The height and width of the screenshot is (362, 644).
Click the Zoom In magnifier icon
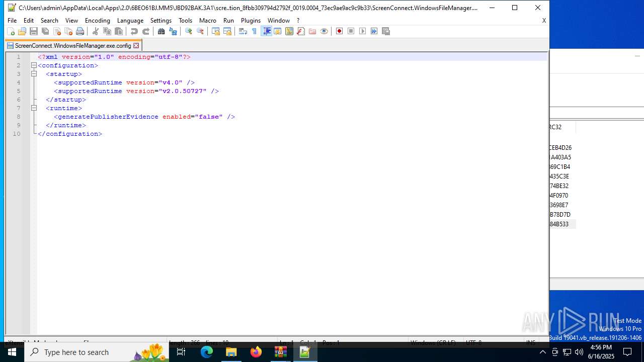coord(189,31)
